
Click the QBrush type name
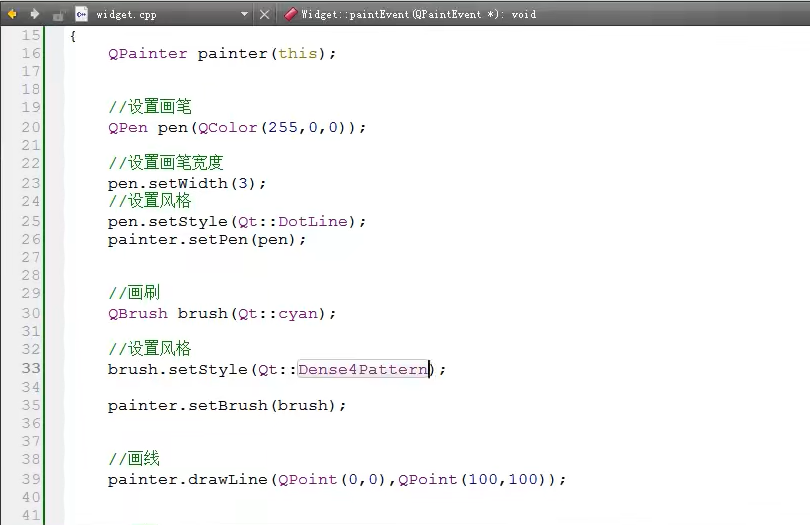point(138,314)
